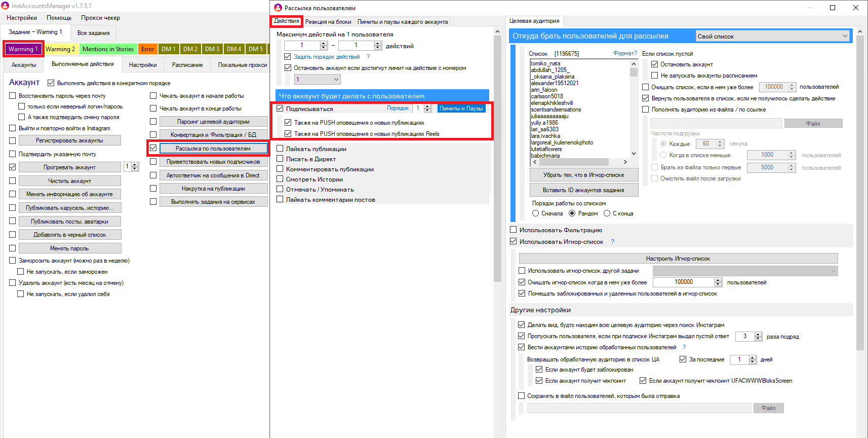Select the Сначала list order radio
The image size is (868, 438).
coord(535,213)
